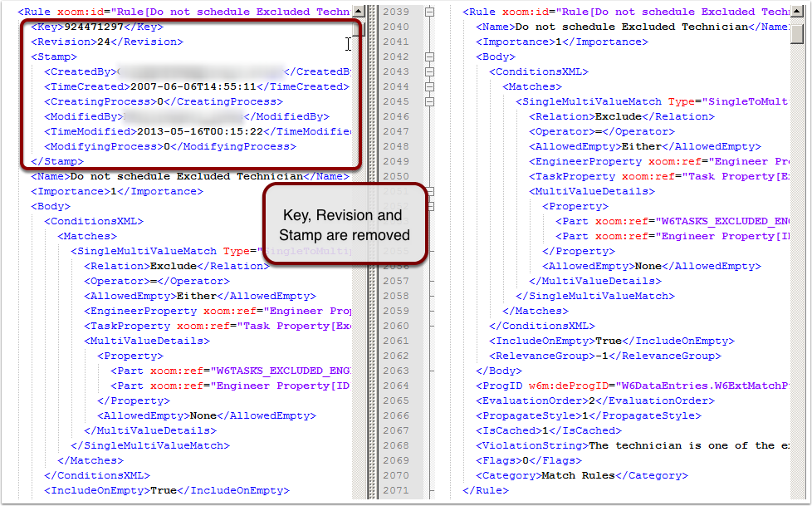Click the 'Key, Revision and Stamp are removed' callout

345,224
